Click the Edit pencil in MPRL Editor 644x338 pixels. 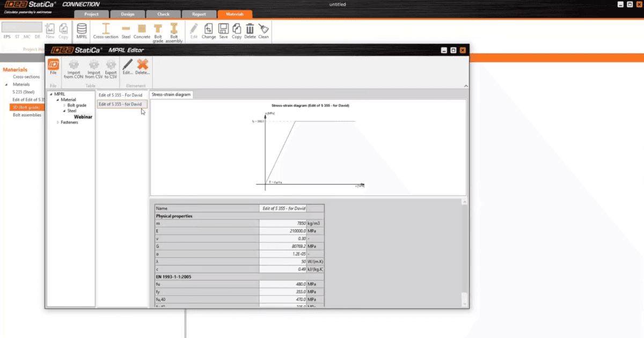(127, 67)
